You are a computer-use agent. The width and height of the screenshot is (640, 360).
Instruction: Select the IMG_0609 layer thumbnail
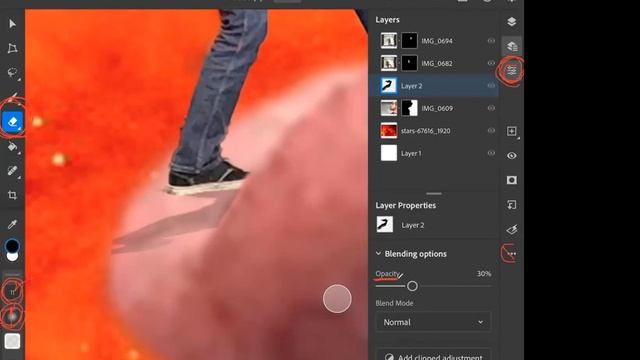tap(389, 108)
